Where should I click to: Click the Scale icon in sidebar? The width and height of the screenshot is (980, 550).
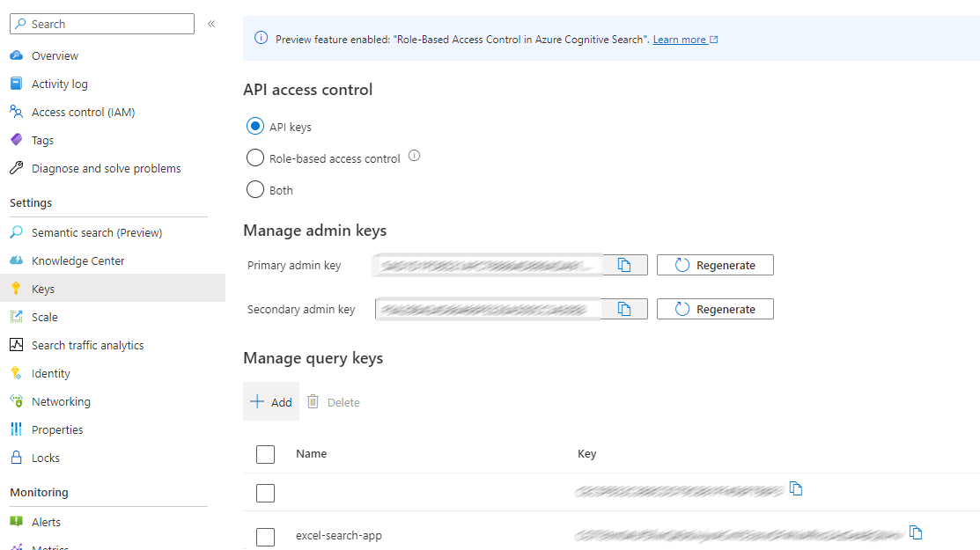[17, 317]
